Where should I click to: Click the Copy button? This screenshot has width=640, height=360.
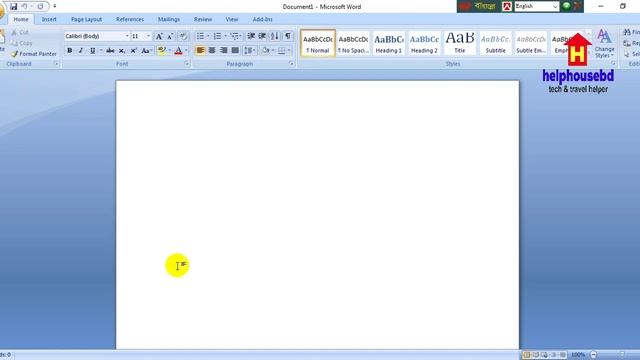21,43
